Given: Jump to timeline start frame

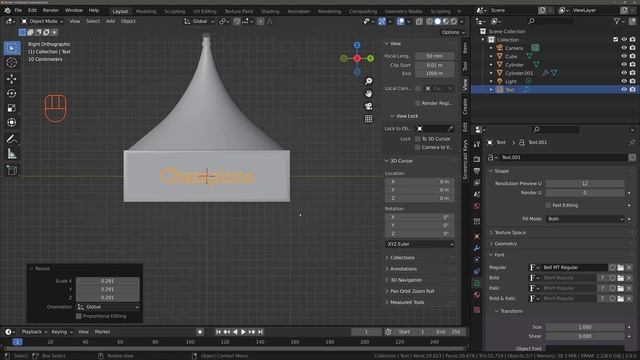Looking at the screenshot, I should point(218,332).
